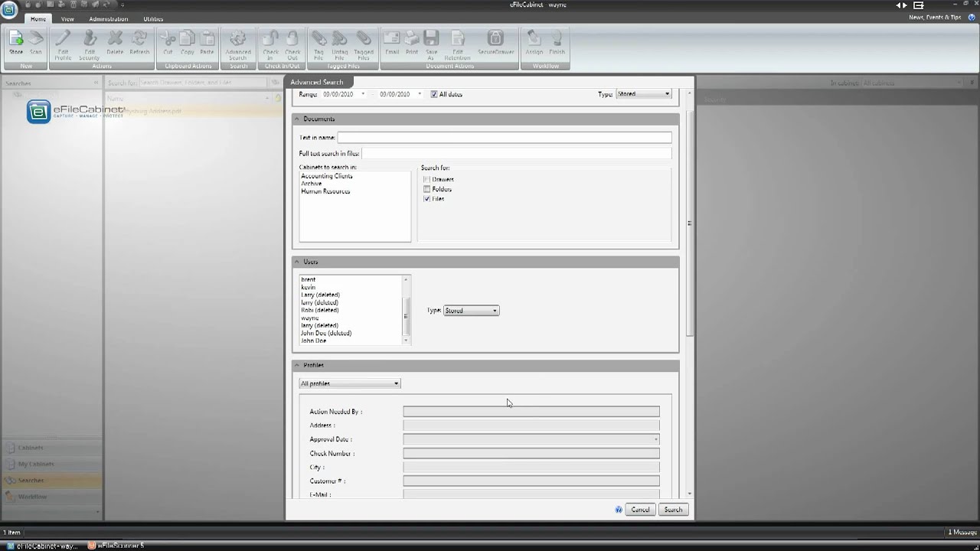Click the eFileCabinet application orb button
The image size is (980, 551).
click(10, 9)
